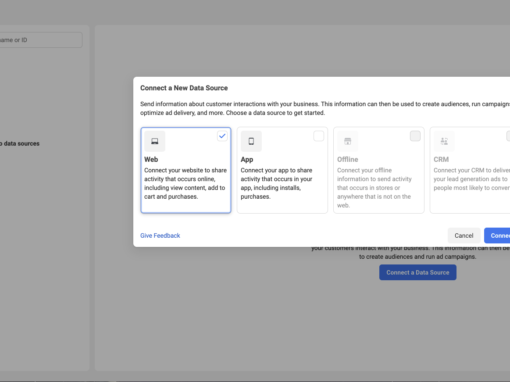
Task: Click the App mobile phone icon
Action: (x=251, y=141)
